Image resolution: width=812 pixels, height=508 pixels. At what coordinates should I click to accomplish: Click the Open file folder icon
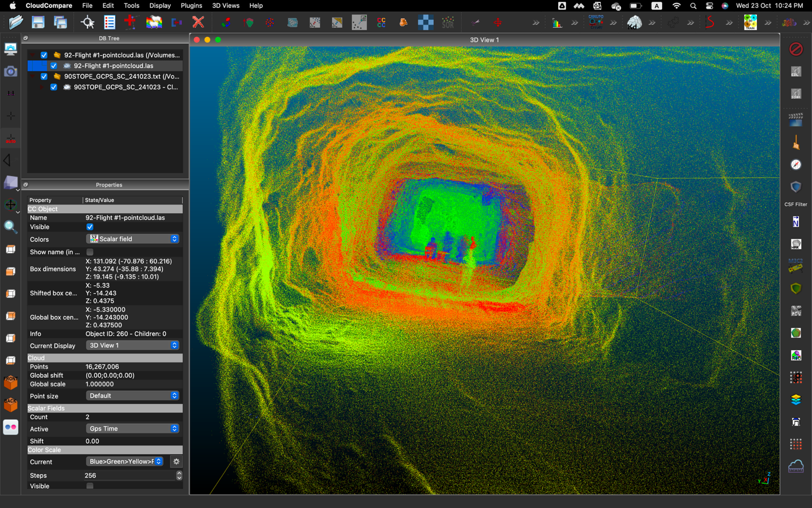click(x=16, y=23)
